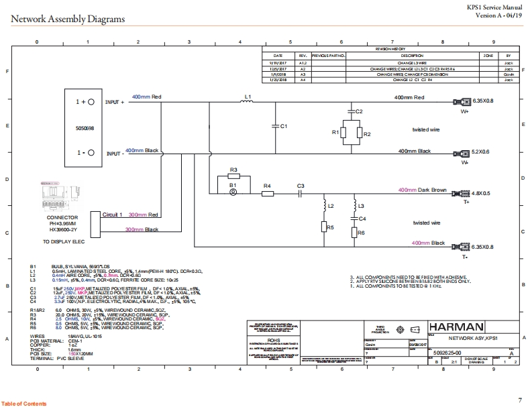Image resolution: width=532 pixels, height=411 pixels.
Task: Click the Network Assembly Diagrams heading
Action: (68, 19)
